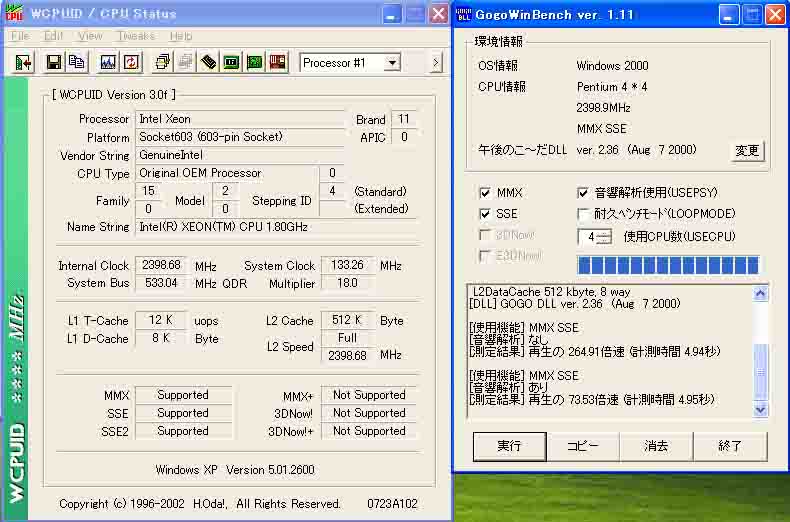
Task: Click the SSE2 Supported field
Action: click(x=183, y=431)
